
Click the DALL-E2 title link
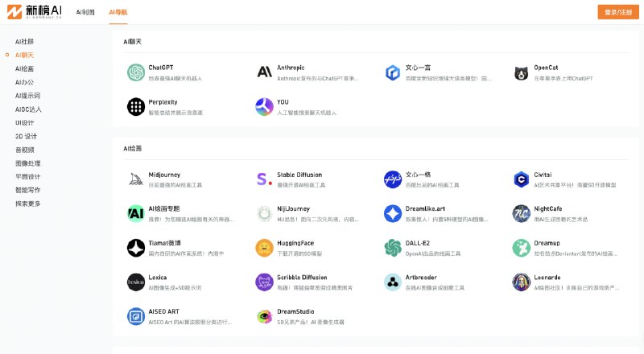click(418, 243)
